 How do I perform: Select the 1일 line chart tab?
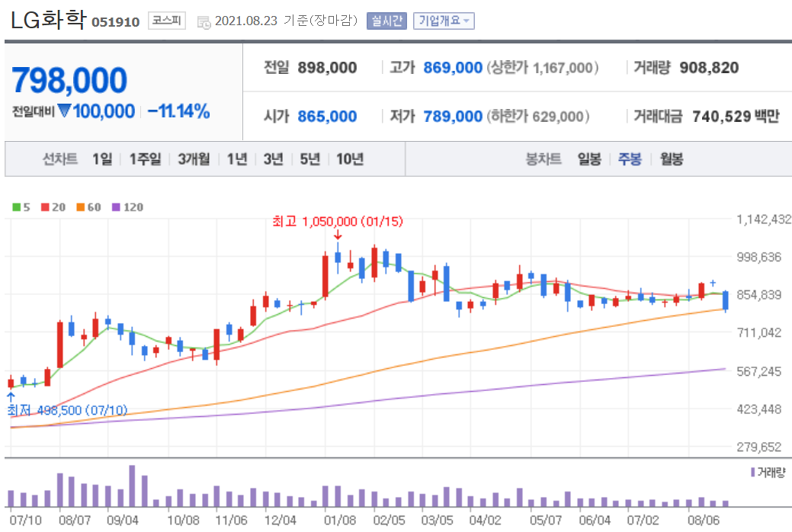pyautogui.click(x=102, y=159)
